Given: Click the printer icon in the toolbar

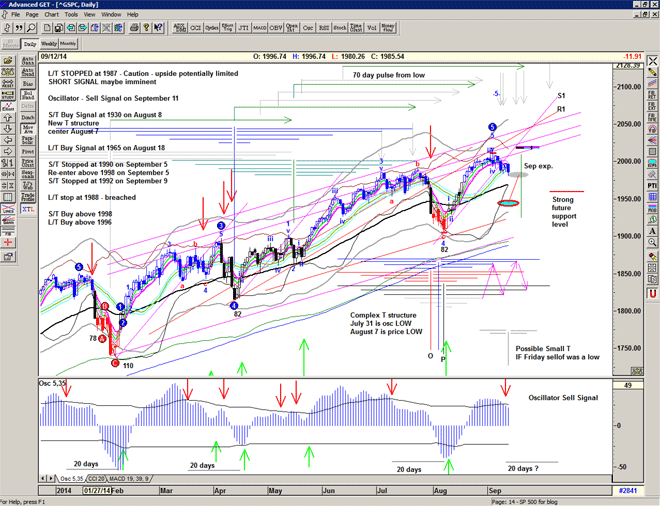Looking at the screenshot, I should [x=134, y=27].
